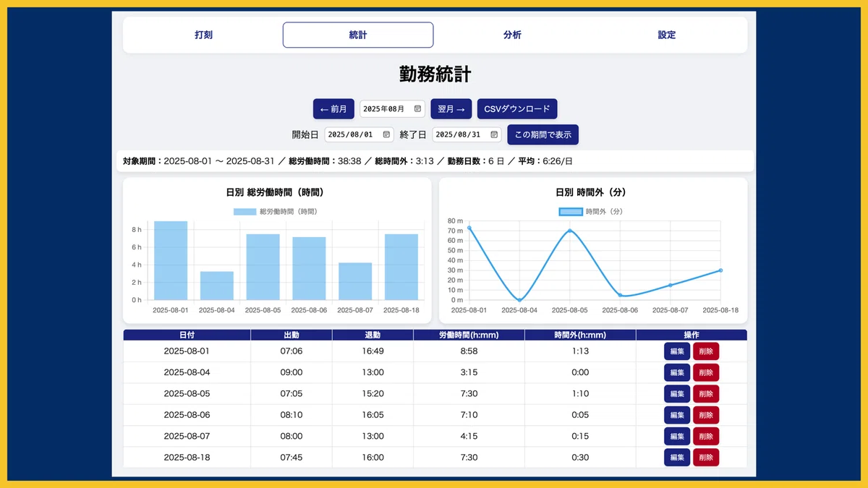This screenshot has width=868, height=488.
Task: Click line chart point for 2025-08-05
Action: pyautogui.click(x=570, y=231)
